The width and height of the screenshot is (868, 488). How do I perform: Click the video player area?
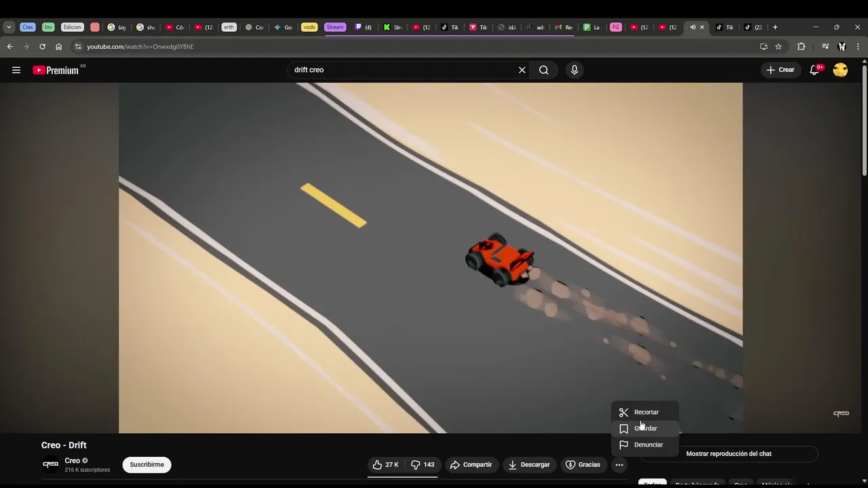(x=431, y=258)
